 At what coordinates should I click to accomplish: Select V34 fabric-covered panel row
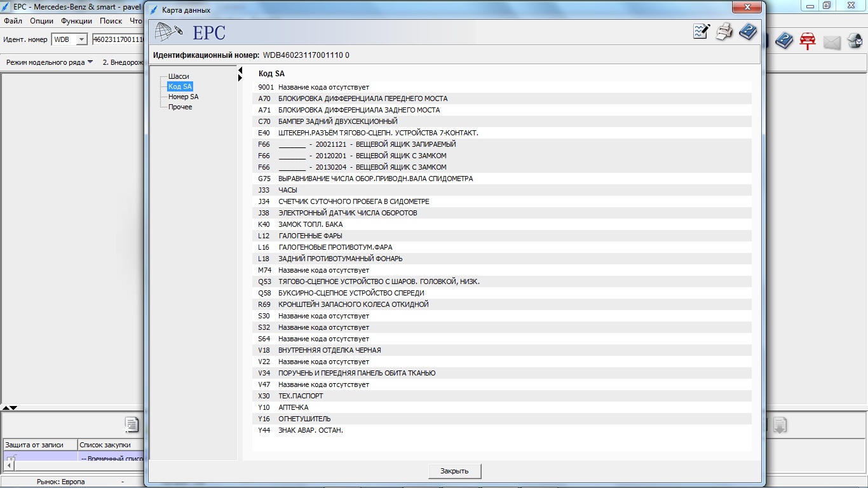(x=502, y=373)
